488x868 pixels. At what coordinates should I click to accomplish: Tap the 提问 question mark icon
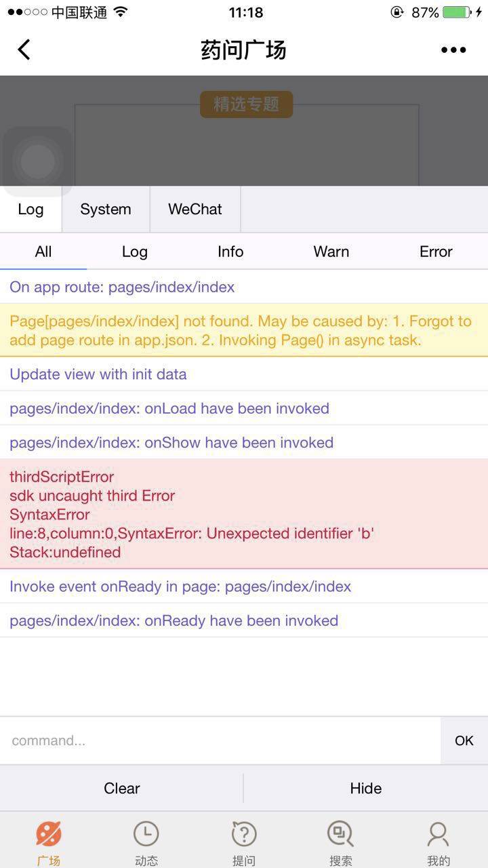(x=244, y=834)
